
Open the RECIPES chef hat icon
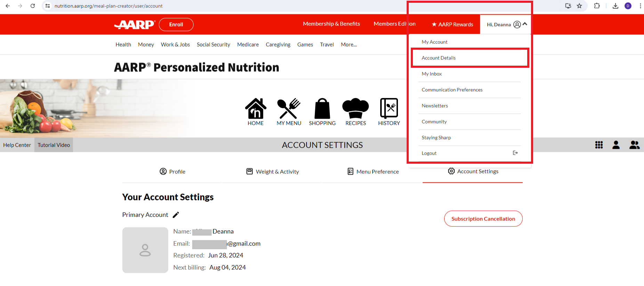tap(356, 108)
